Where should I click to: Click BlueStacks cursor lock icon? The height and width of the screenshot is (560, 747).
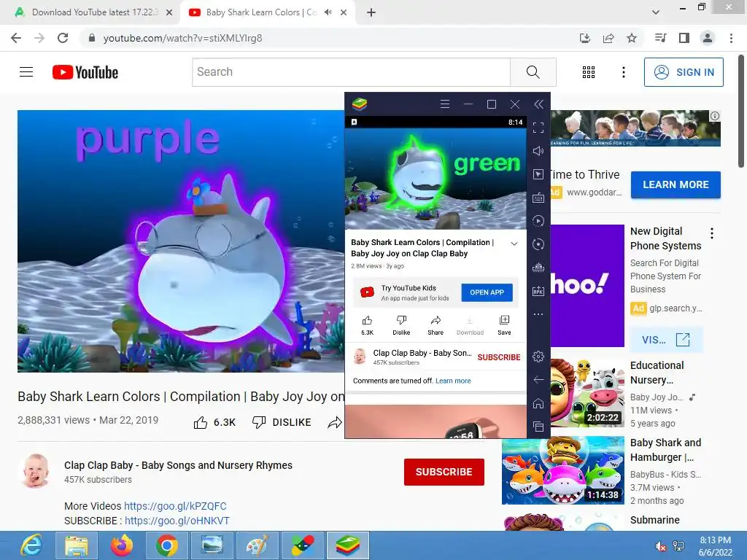(x=538, y=174)
